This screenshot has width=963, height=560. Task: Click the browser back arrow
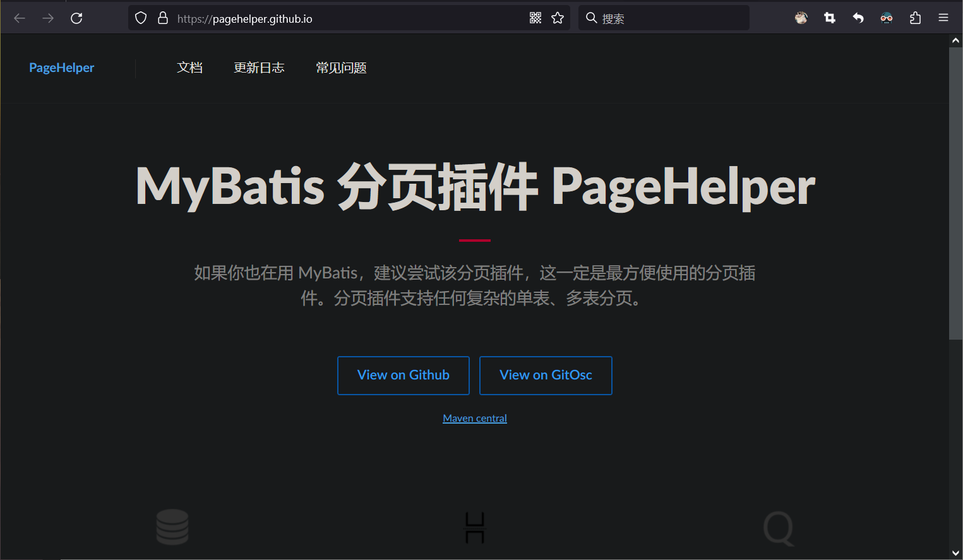20,18
